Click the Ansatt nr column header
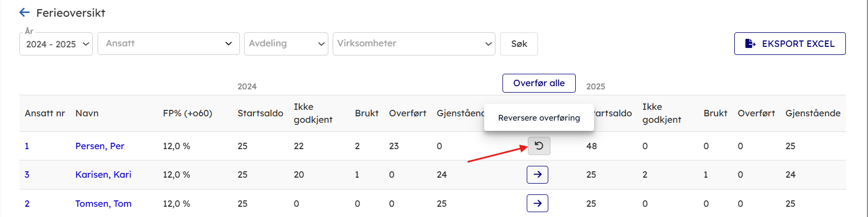The width and height of the screenshot is (868, 217). tap(45, 113)
